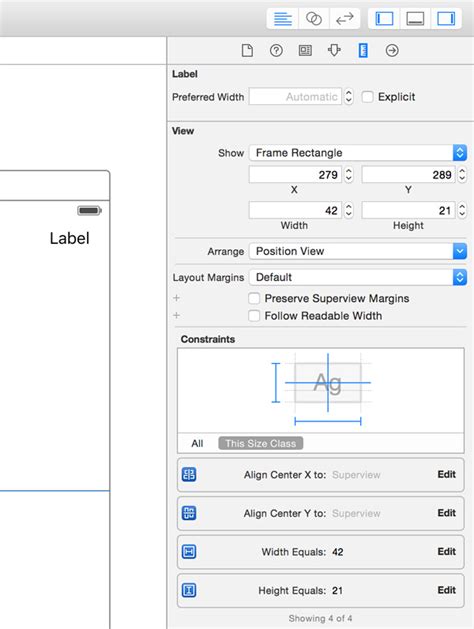This screenshot has width=474, height=629.
Task: Enable Follow Readable Width
Action: (x=254, y=316)
